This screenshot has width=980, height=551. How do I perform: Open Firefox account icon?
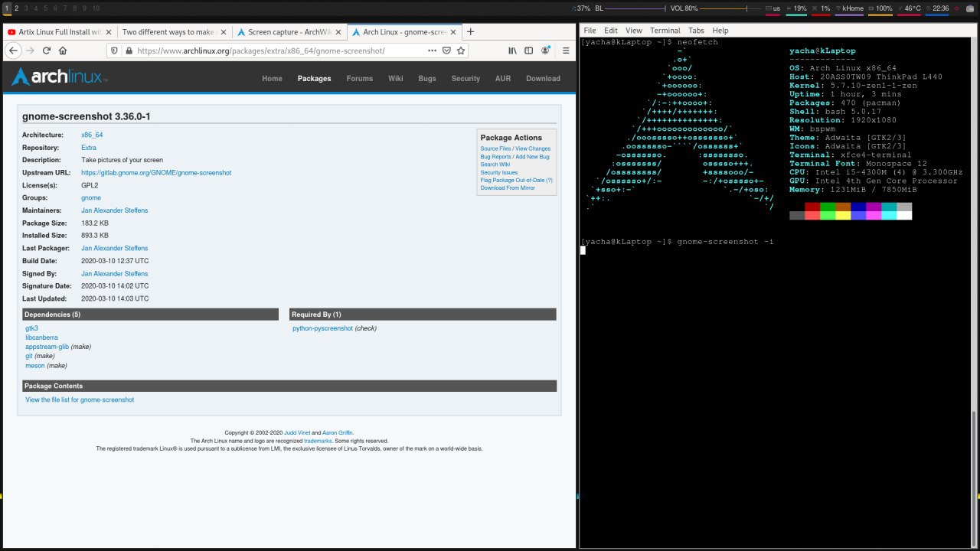[x=546, y=51]
